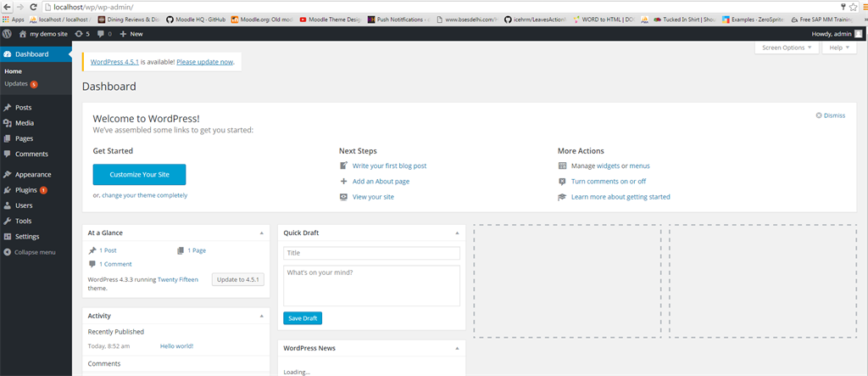Expand the Screen Options panel
The image size is (868, 376).
coord(787,48)
